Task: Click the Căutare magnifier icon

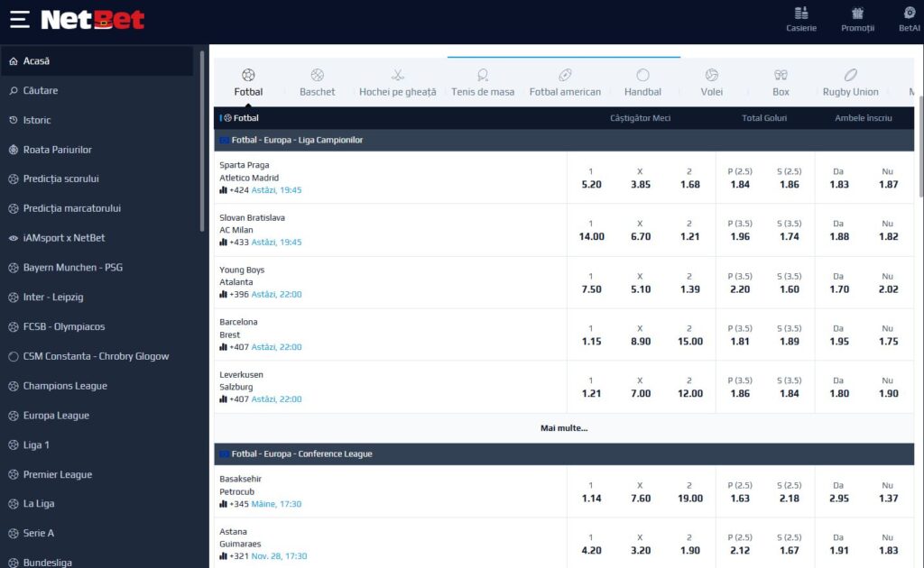Action: click(x=14, y=91)
